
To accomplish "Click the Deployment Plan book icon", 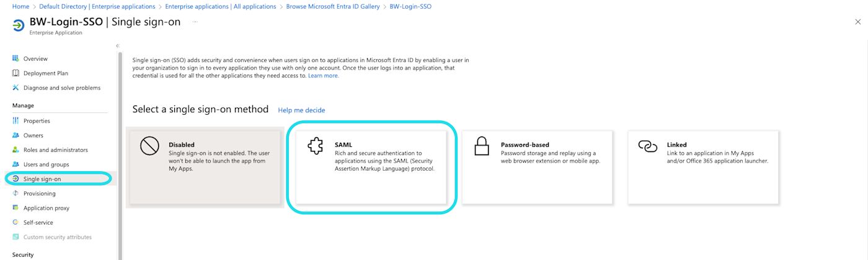I will pyautogui.click(x=15, y=73).
